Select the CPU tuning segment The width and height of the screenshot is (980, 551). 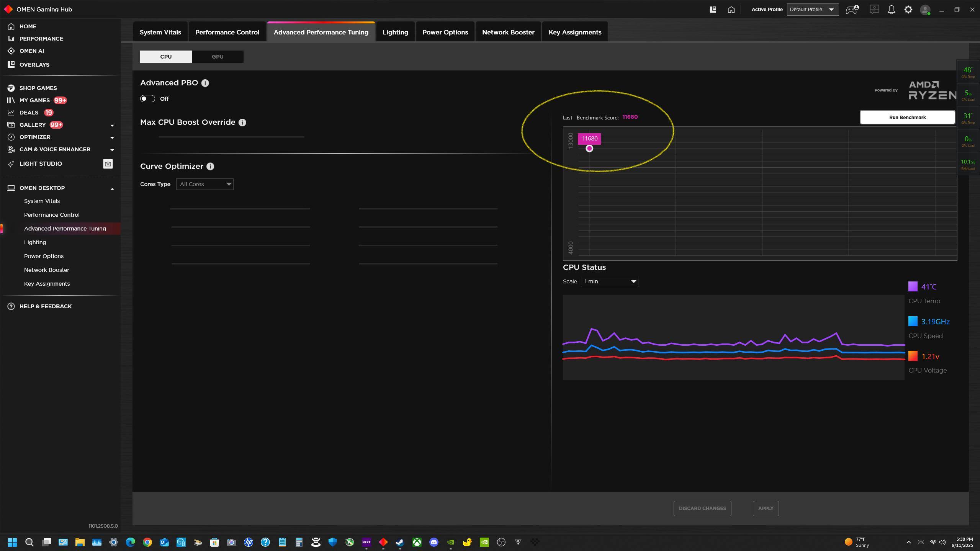166,57
